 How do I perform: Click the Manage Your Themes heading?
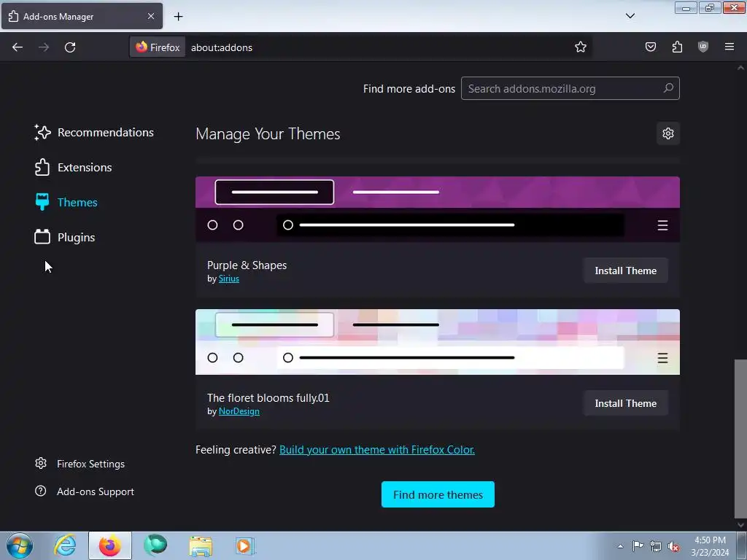(x=268, y=134)
